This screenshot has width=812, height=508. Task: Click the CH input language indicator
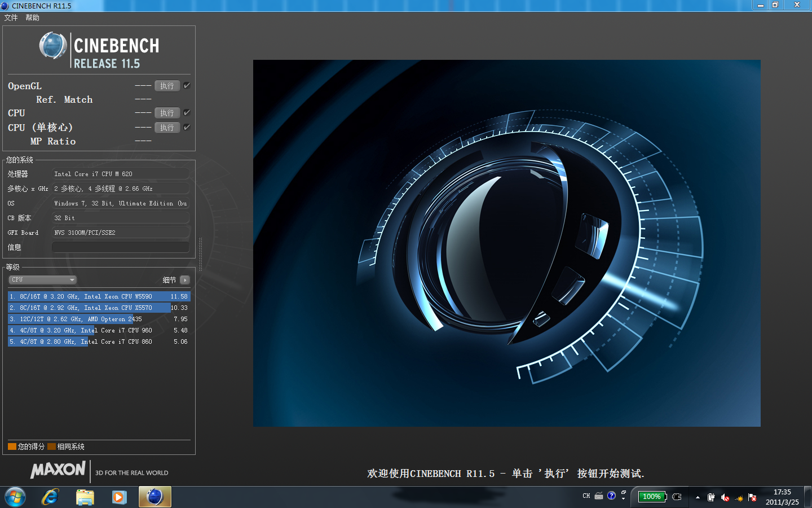tap(586, 496)
